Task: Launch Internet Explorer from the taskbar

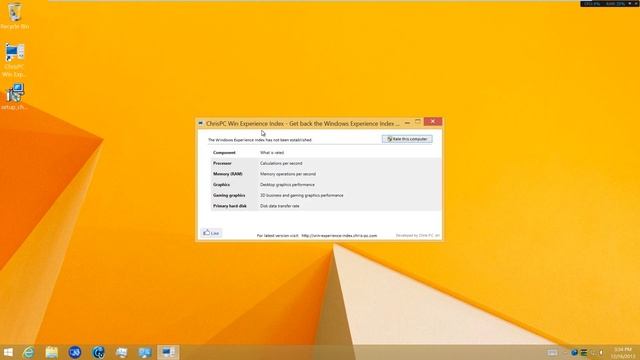Action: [29, 352]
